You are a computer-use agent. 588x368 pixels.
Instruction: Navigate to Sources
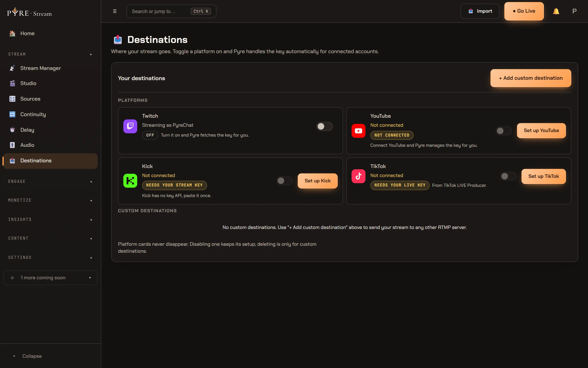[50, 99]
